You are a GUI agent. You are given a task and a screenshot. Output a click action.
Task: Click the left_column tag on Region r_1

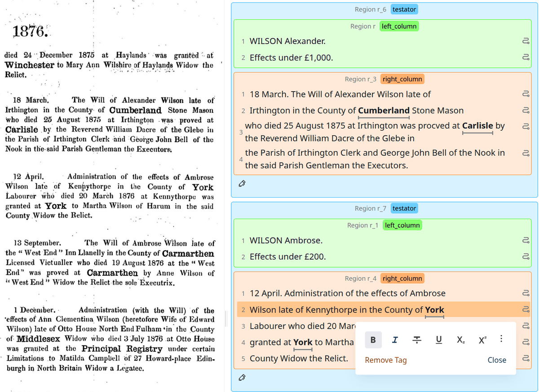[402, 225]
